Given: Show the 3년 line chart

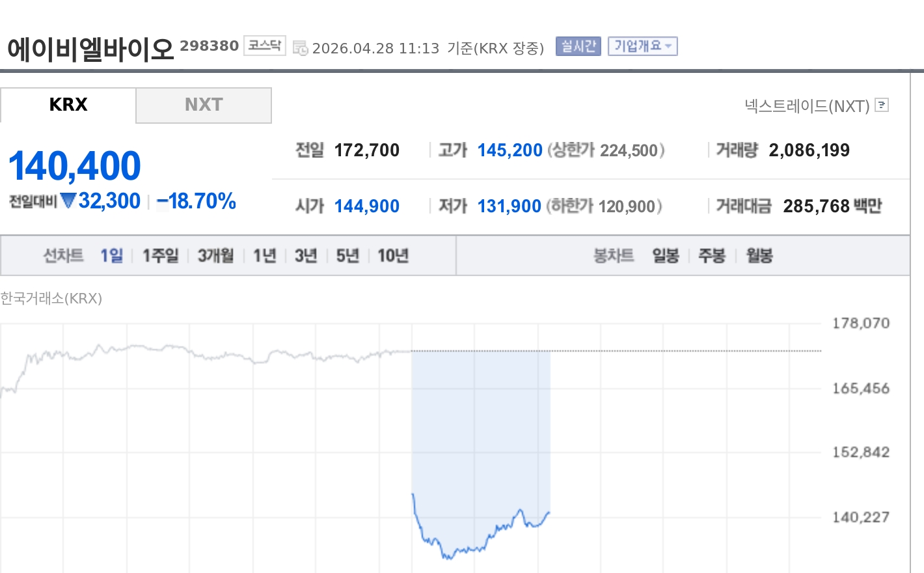Looking at the screenshot, I should tap(306, 256).
